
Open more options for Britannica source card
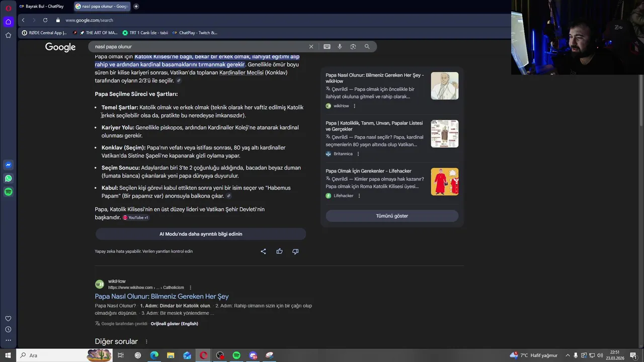tap(358, 154)
